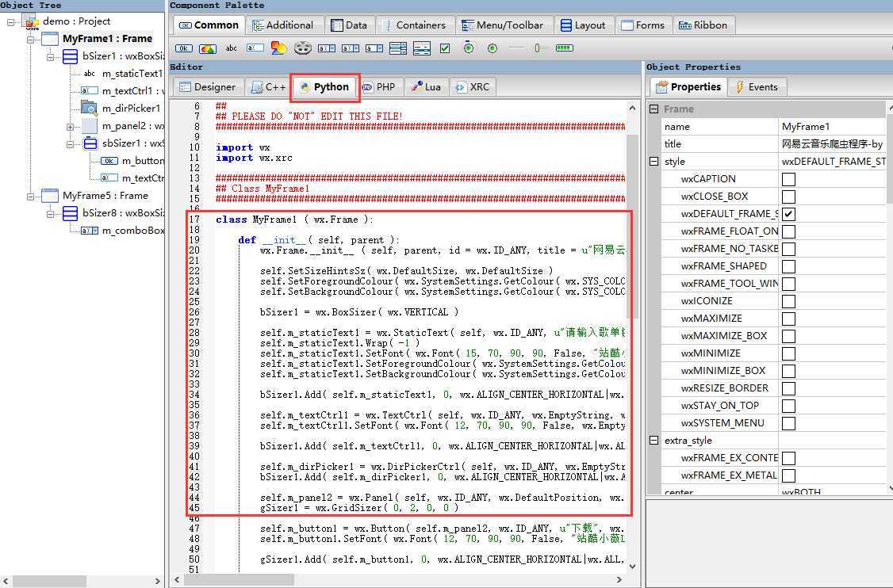
Task: Click the Object Tree's scroll-right arrow
Action: (158, 581)
